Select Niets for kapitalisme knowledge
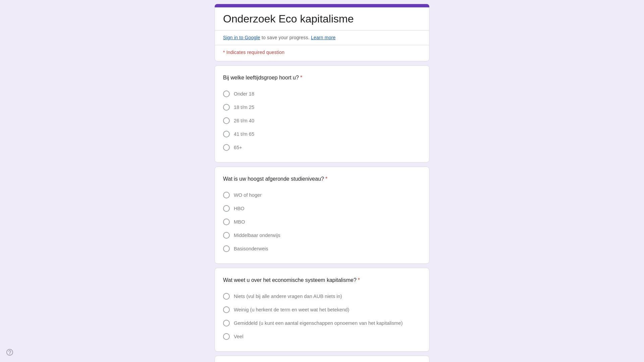This screenshot has height=362, width=644. pyautogui.click(x=226, y=296)
